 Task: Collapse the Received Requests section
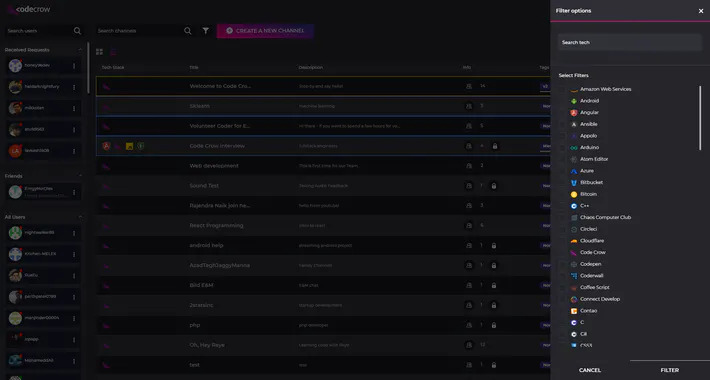click(80, 50)
